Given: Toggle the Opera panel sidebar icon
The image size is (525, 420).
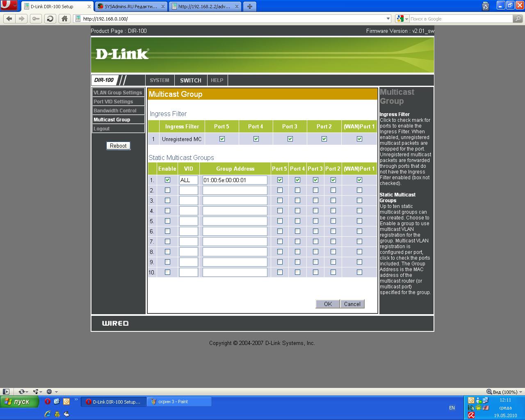Looking at the screenshot, I should click(6, 392).
